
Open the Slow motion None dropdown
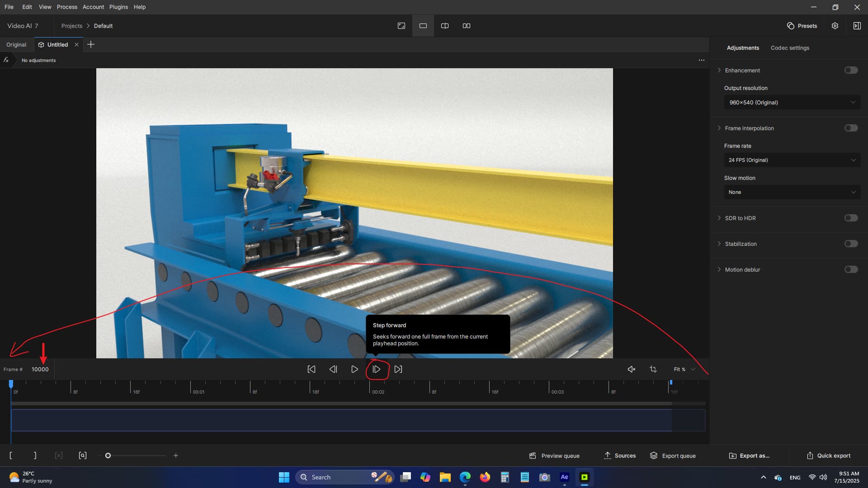(x=792, y=192)
